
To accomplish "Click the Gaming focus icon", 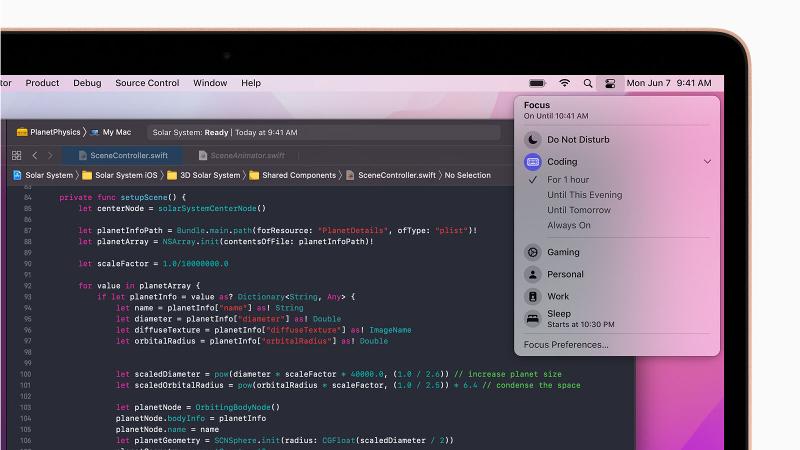I will point(533,252).
